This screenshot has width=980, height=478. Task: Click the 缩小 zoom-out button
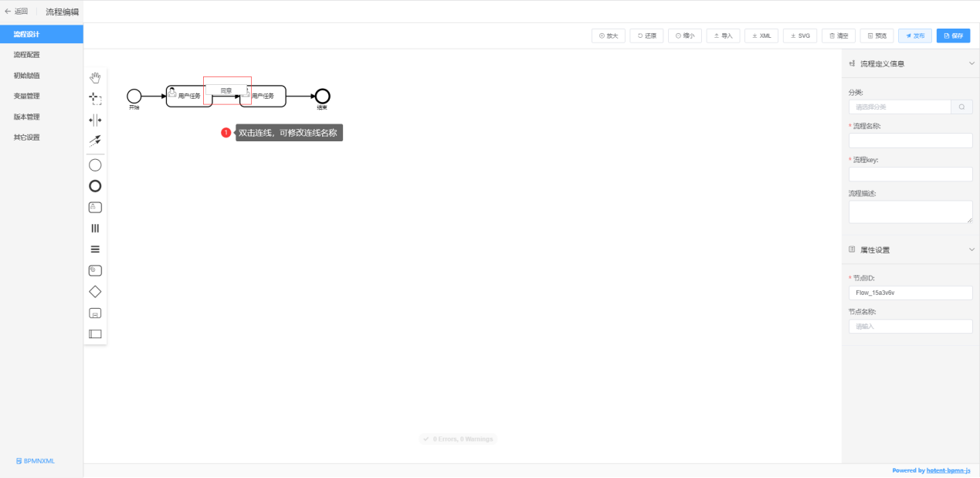[685, 36]
